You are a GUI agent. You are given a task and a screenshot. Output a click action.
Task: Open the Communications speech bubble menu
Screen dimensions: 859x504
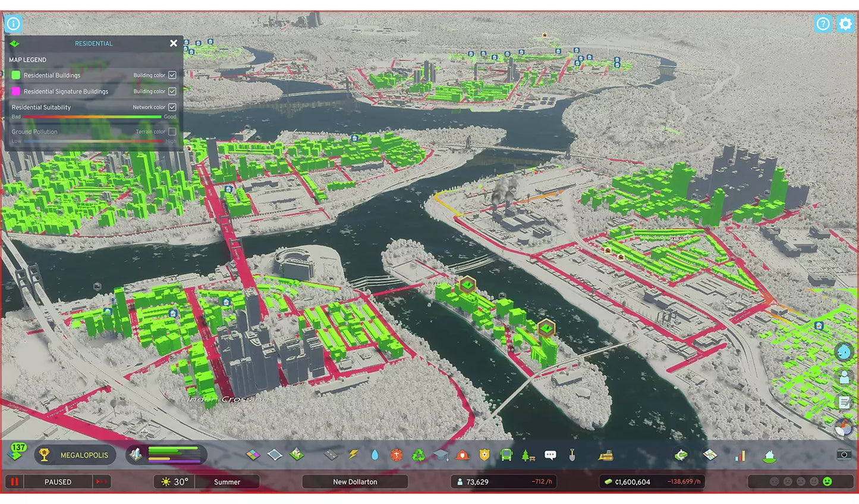(550, 456)
